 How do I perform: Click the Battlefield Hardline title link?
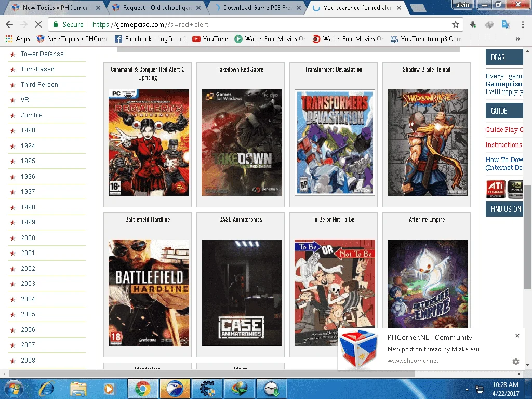coord(148,220)
